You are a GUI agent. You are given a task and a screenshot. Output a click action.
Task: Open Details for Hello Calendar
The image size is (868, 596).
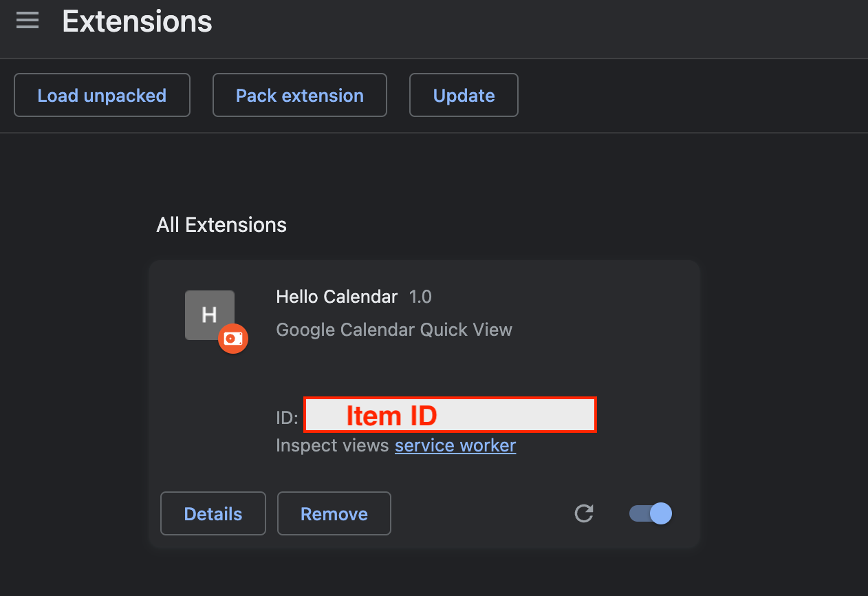(x=213, y=513)
